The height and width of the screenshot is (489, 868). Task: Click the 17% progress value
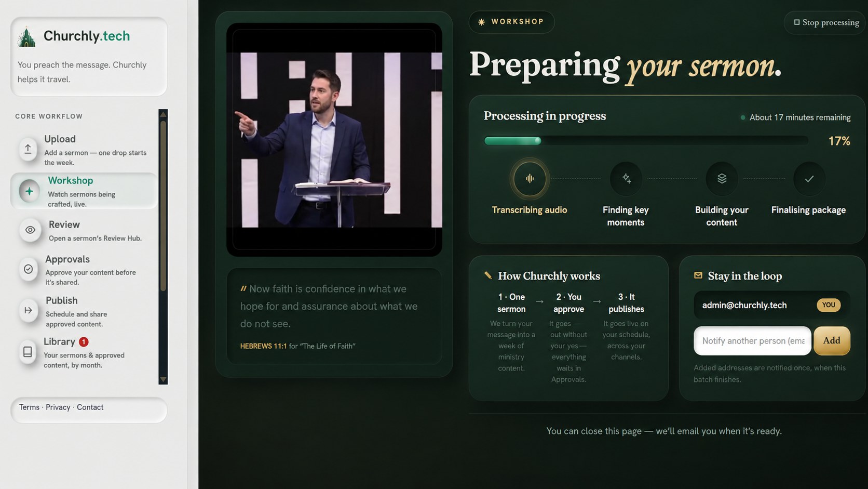coord(839,141)
